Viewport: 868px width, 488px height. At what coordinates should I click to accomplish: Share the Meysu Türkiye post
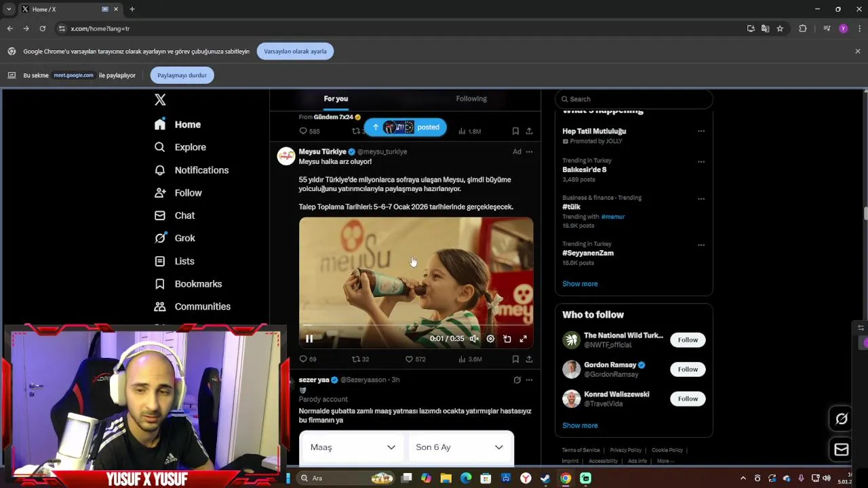click(x=529, y=359)
